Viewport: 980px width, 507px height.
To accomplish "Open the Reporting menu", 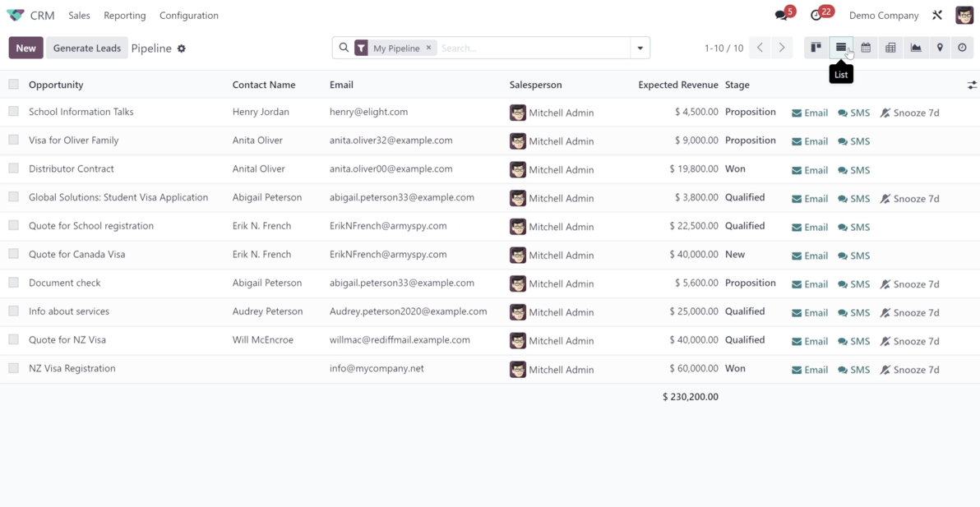I will click(125, 16).
